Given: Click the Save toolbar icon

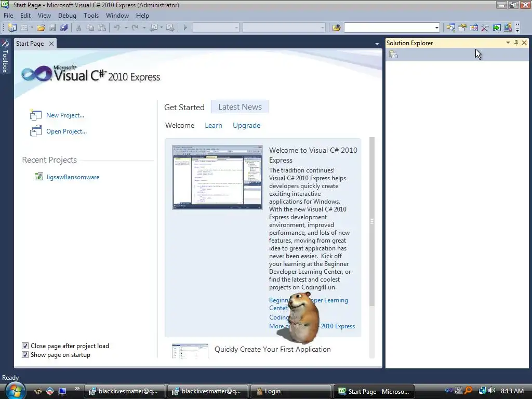Looking at the screenshot, I should (x=52, y=28).
